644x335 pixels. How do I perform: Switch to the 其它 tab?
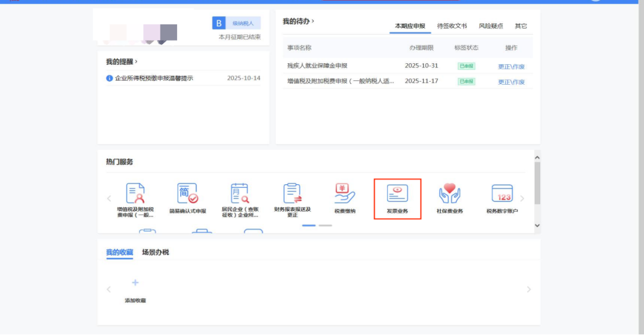tap(521, 26)
